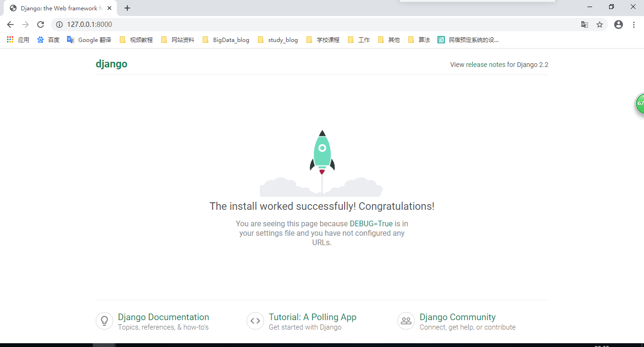
Task: Reload the page with the refresh icon
Action: coord(41,25)
